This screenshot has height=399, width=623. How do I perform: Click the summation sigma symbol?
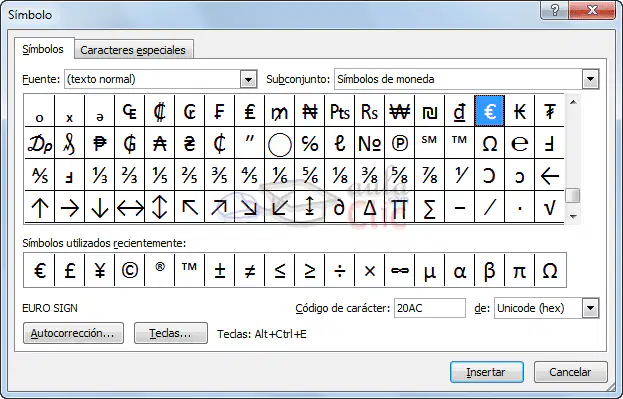point(430,207)
